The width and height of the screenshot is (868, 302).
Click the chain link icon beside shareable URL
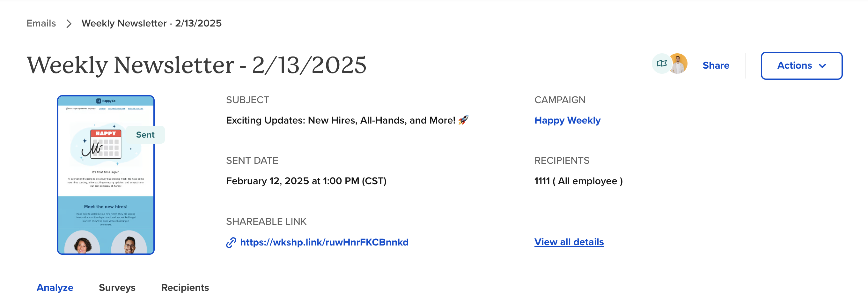231,242
